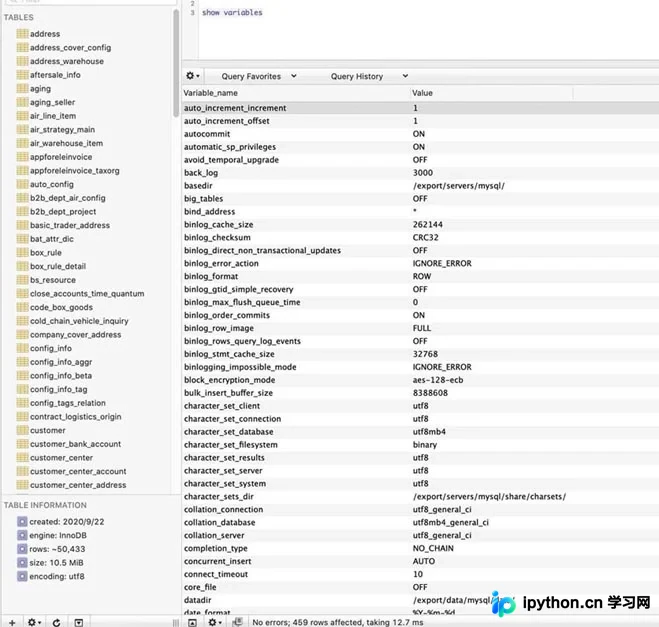Click the icon beside rows: ~50,433
659x627 pixels.
pyautogui.click(x=22, y=549)
